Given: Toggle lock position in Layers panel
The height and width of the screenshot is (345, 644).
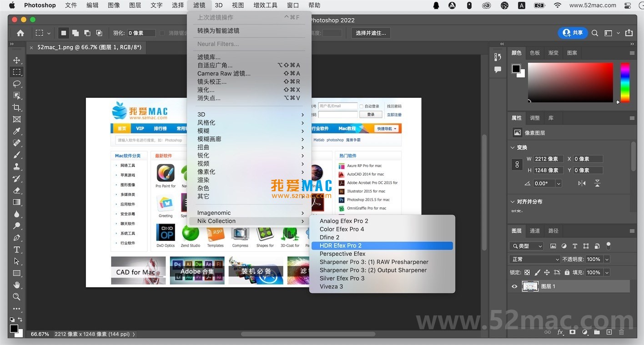Looking at the screenshot, I should pos(547,273).
